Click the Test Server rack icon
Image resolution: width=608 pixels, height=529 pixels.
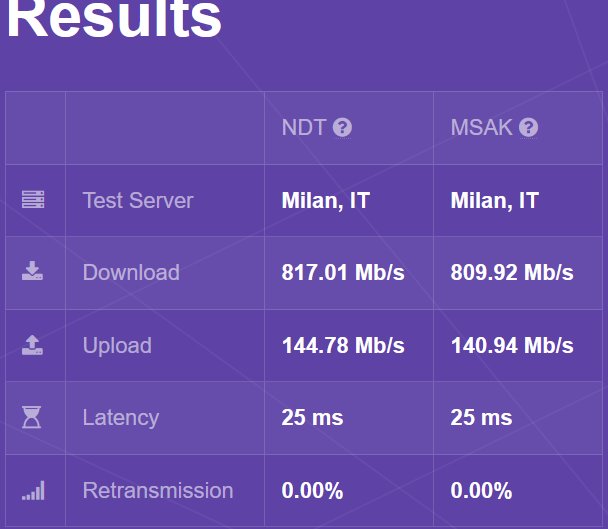point(33,200)
